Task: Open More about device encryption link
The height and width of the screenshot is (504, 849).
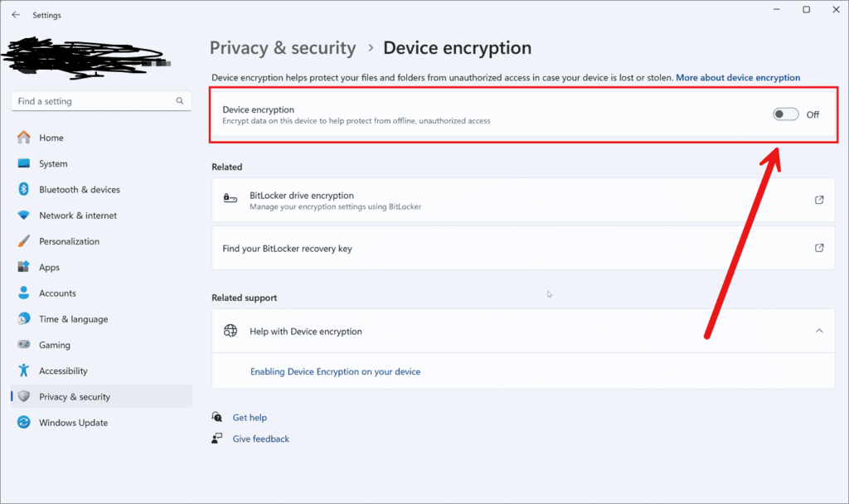Action: (x=738, y=78)
